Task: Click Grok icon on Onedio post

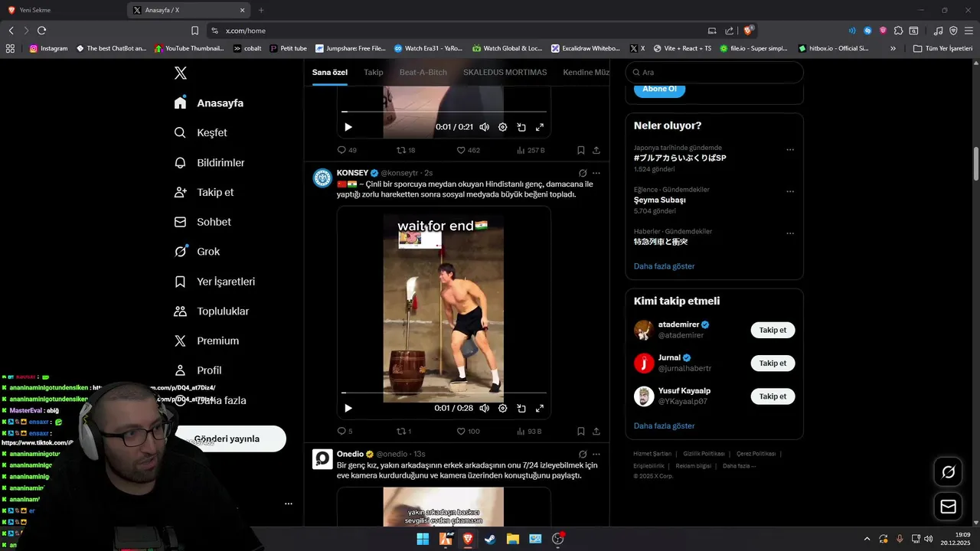Action: 583,454
